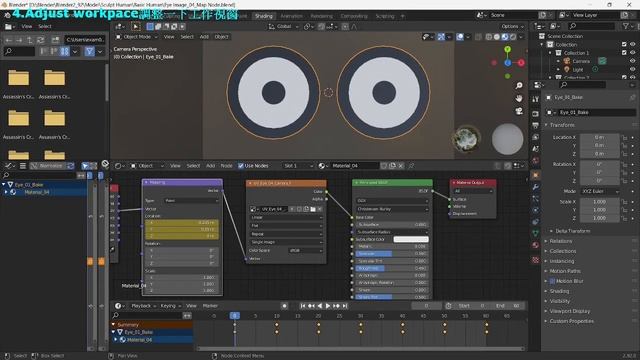Click the zoom magnifier gizmo in the viewport
The height and width of the screenshot is (360, 640).
click(519, 85)
